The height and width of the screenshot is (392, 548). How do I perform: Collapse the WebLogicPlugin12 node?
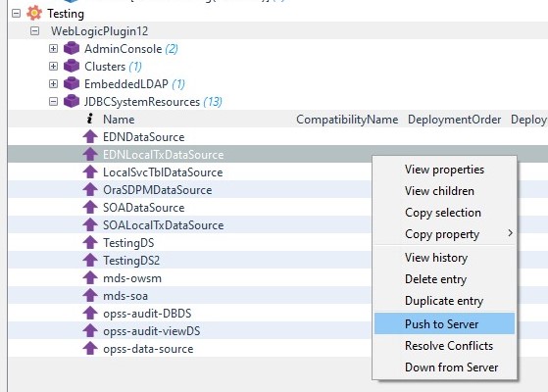(x=34, y=30)
